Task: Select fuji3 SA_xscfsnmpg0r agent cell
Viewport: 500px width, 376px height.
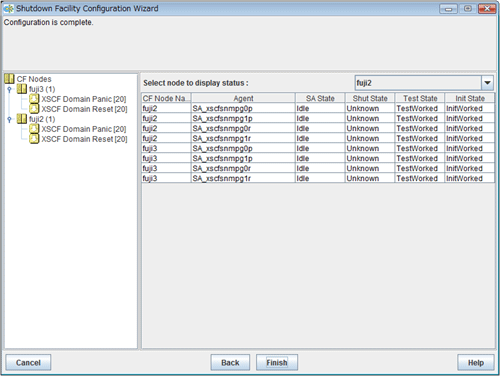Action: tap(243, 168)
